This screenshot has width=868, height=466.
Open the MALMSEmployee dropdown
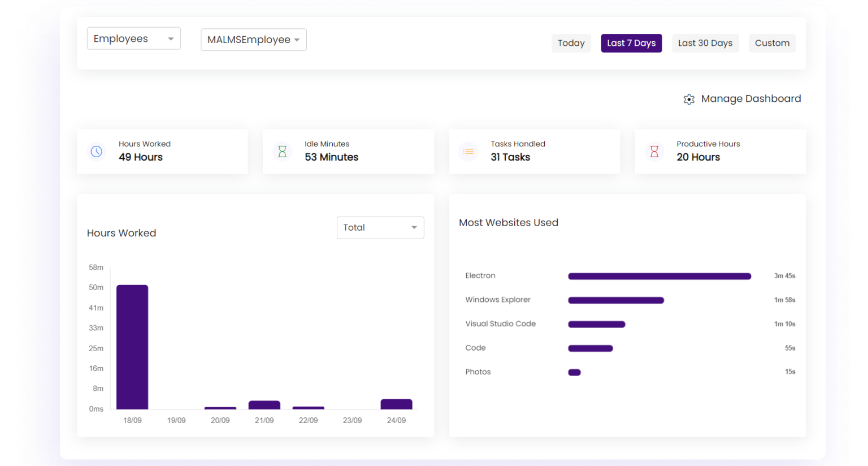(253, 40)
